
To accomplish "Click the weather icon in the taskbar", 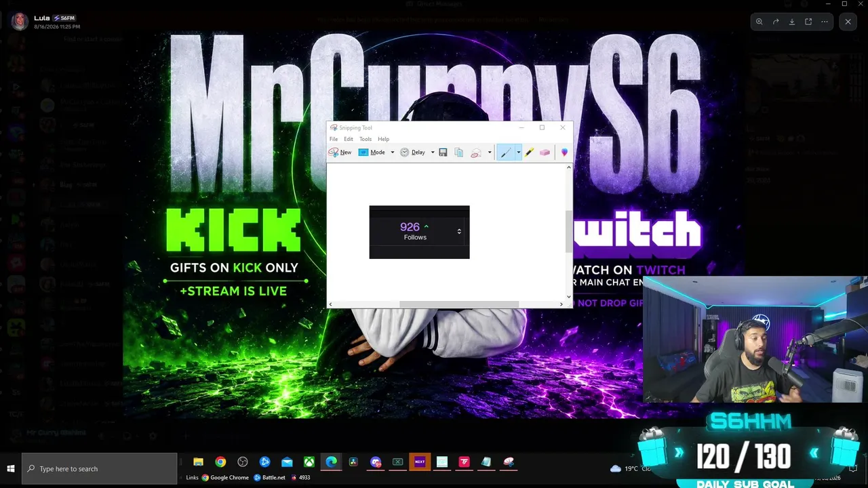I will coord(616,468).
